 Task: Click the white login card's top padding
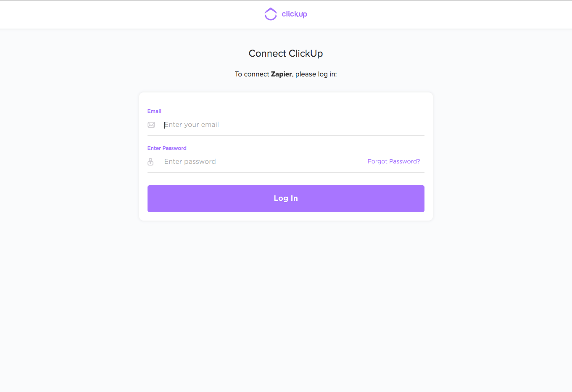[x=286, y=100]
